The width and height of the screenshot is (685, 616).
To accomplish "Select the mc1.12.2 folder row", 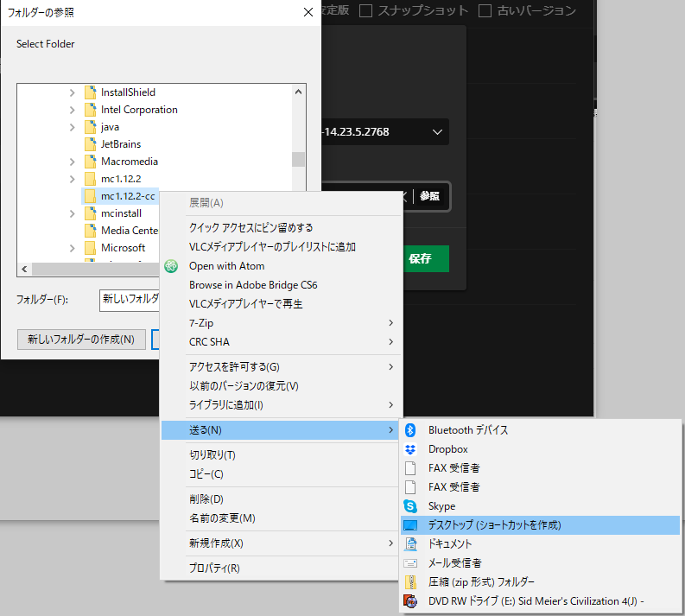I will click(121, 179).
